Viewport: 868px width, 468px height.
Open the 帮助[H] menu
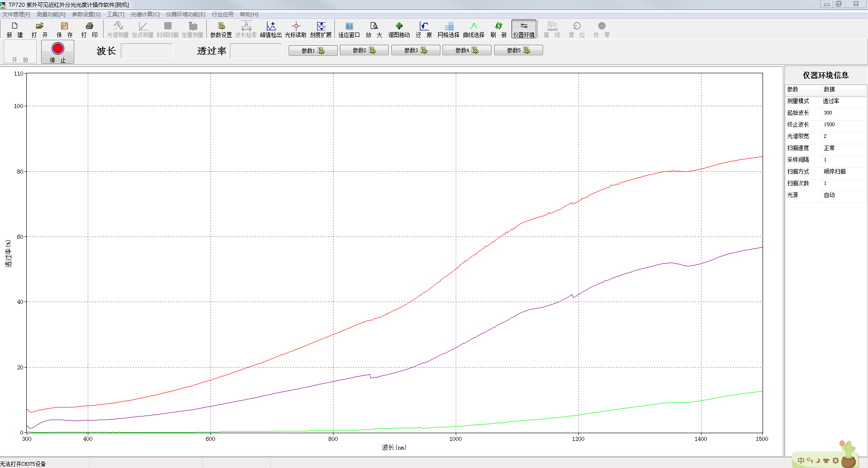coord(249,14)
